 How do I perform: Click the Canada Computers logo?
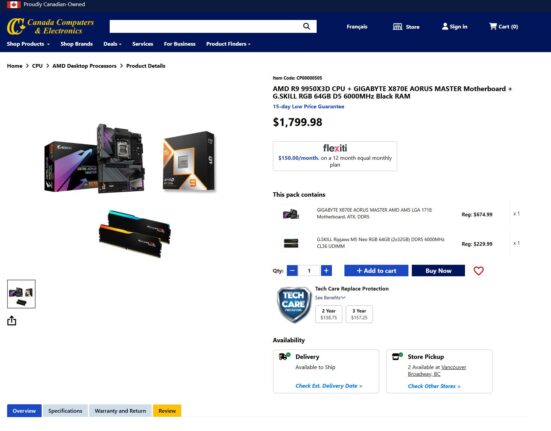tap(50, 27)
